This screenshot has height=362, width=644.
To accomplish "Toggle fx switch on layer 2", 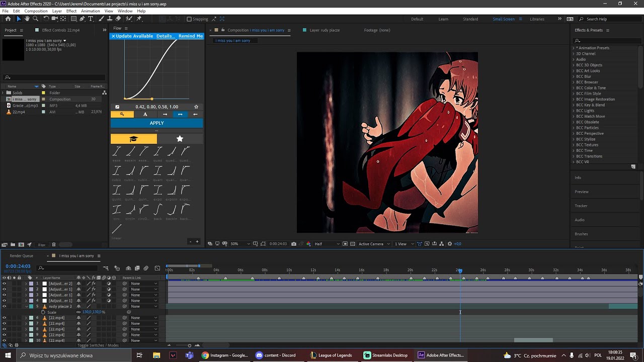I will tap(94, 289).
